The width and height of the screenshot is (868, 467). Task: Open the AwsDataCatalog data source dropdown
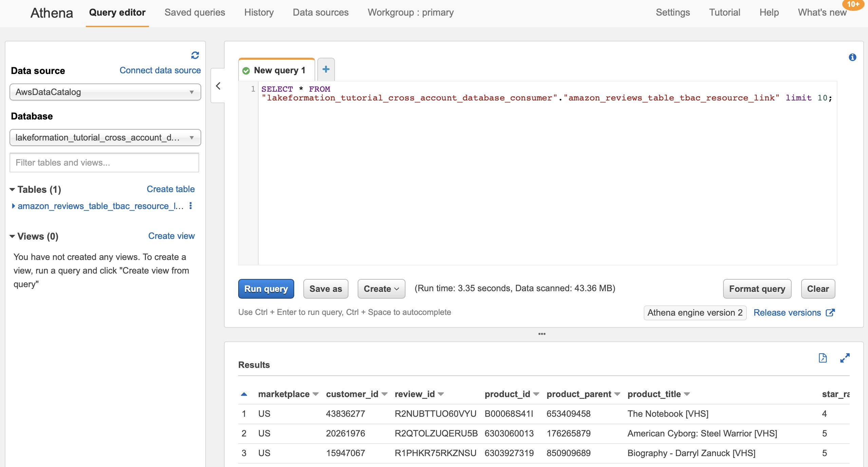[105, 92]
